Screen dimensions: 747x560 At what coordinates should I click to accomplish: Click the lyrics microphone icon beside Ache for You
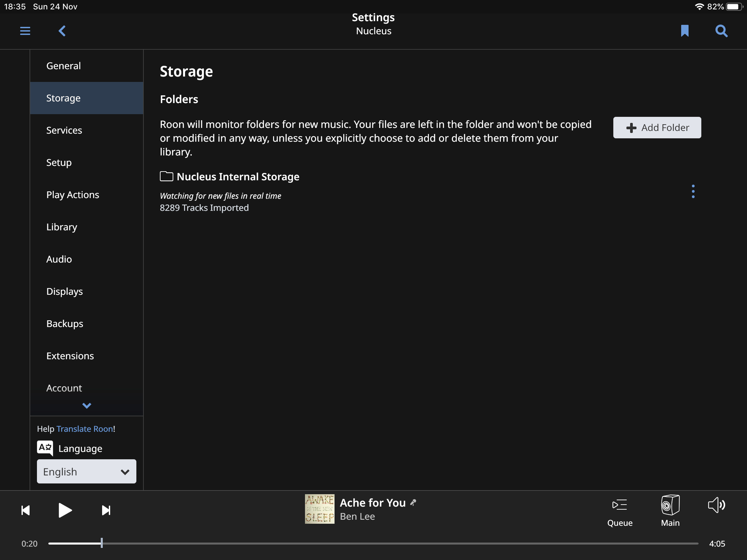(413, 503)
